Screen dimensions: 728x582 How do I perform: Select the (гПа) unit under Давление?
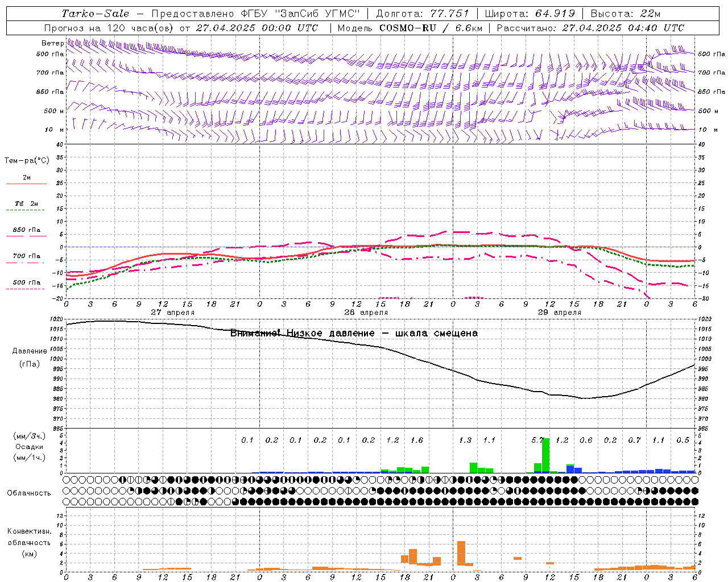[x=30, y=364]
